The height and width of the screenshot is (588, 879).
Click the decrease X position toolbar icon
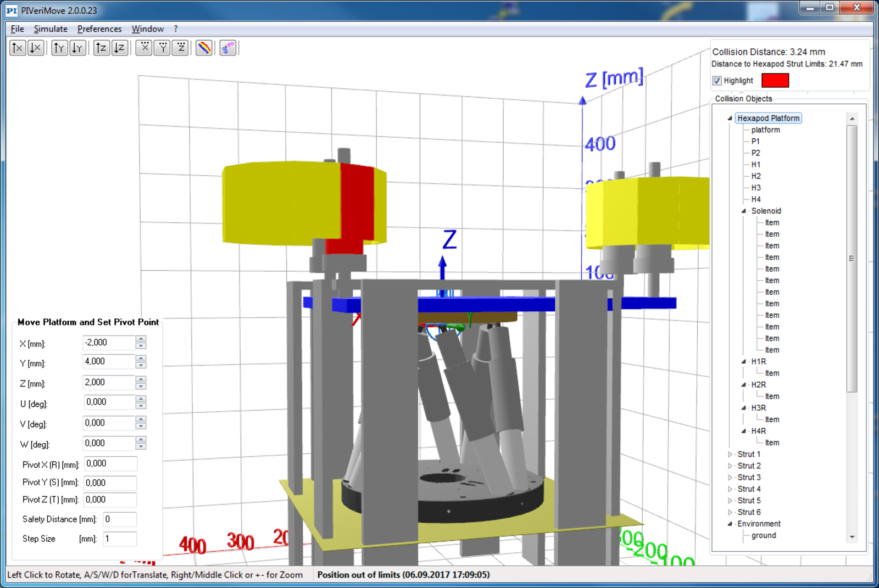pos(36,48)
